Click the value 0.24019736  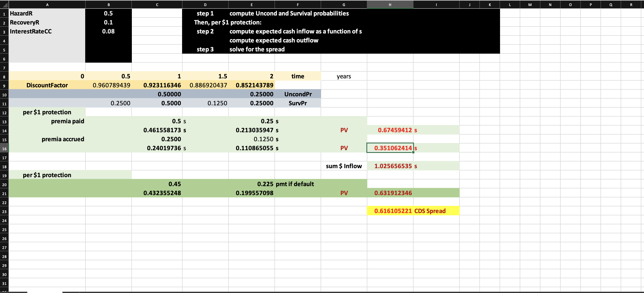157,148
